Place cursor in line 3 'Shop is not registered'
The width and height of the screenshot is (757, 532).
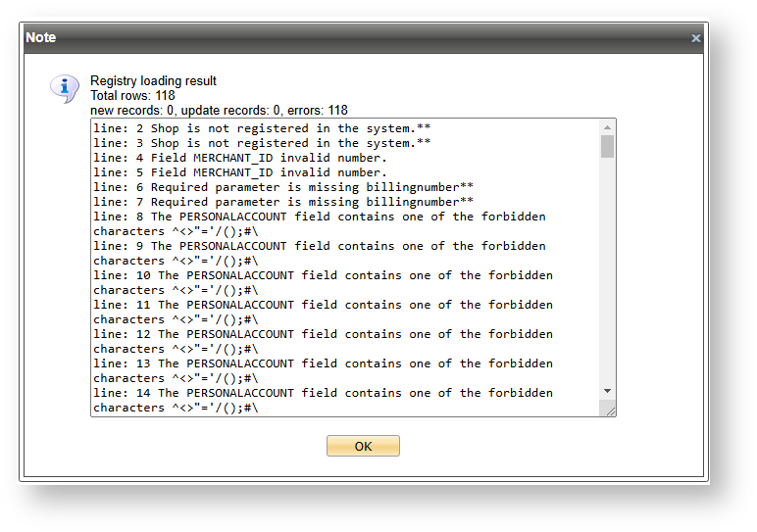(x=262, y=143)
